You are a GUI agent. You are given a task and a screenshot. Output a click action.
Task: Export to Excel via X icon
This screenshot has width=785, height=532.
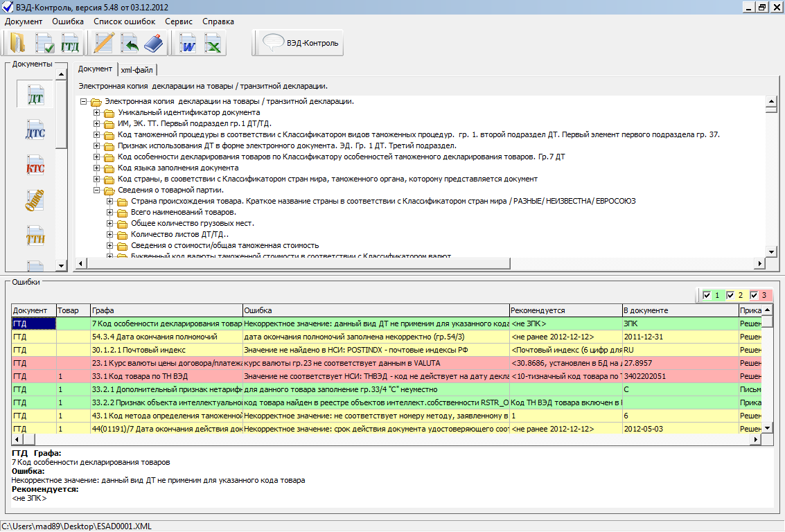(x=213, y=43)
